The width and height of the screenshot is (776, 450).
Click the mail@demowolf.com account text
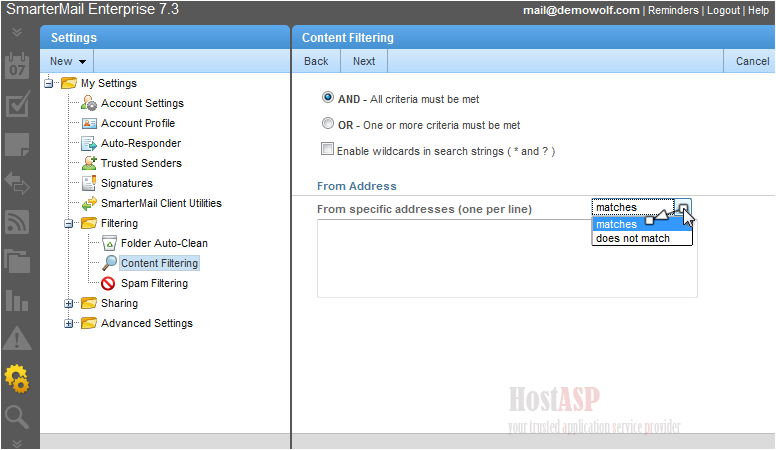(581, 10)
